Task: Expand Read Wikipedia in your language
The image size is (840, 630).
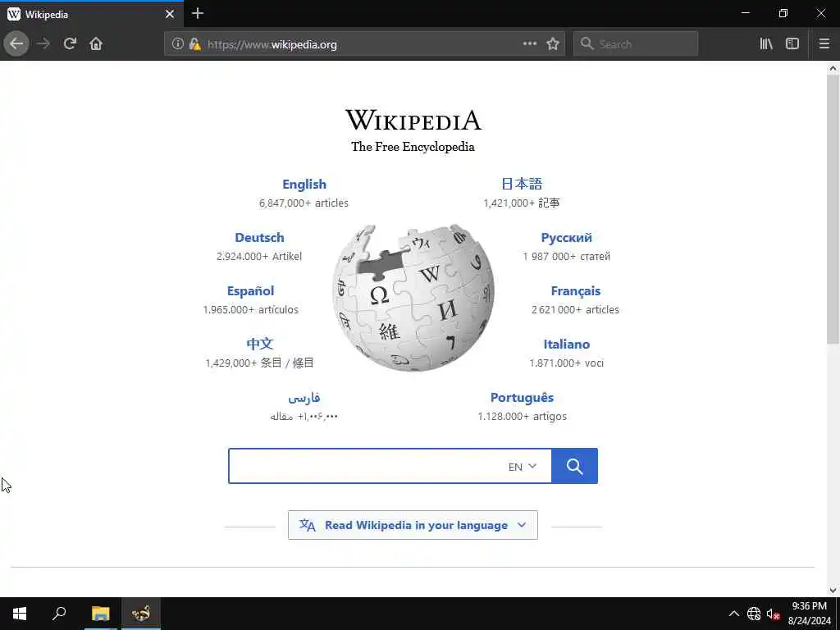Action: coord(413,525)
